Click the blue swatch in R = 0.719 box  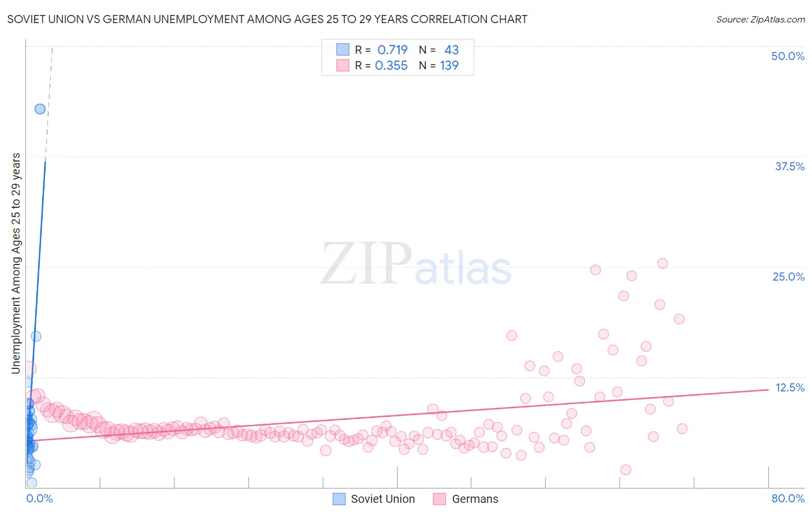[343, 50]
